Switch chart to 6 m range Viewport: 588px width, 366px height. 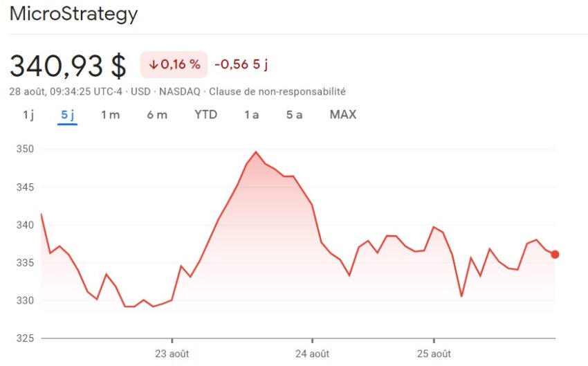point(157,115)
